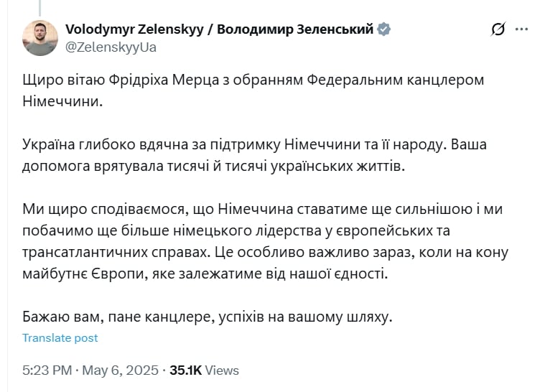545x392 pixels.
Task: Click the closing line "Бажаю вам, пане канцлере"
Action: coord(208,317)
